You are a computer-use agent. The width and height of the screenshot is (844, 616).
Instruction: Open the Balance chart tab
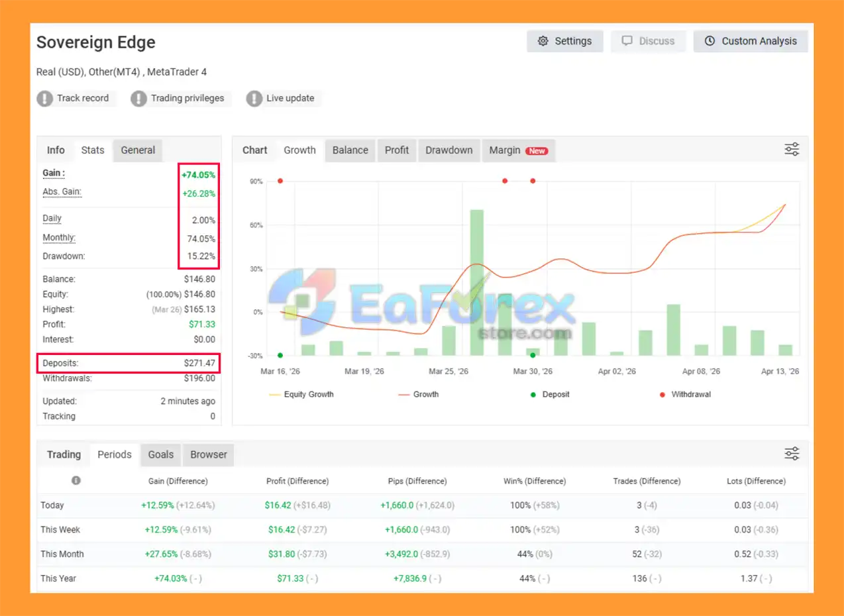click(x=350, y=150)
